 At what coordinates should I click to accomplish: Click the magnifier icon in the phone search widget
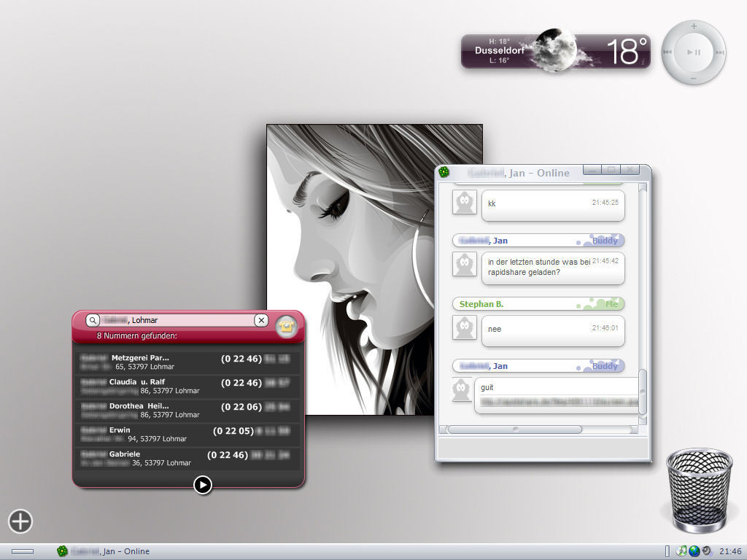[93, 320]
